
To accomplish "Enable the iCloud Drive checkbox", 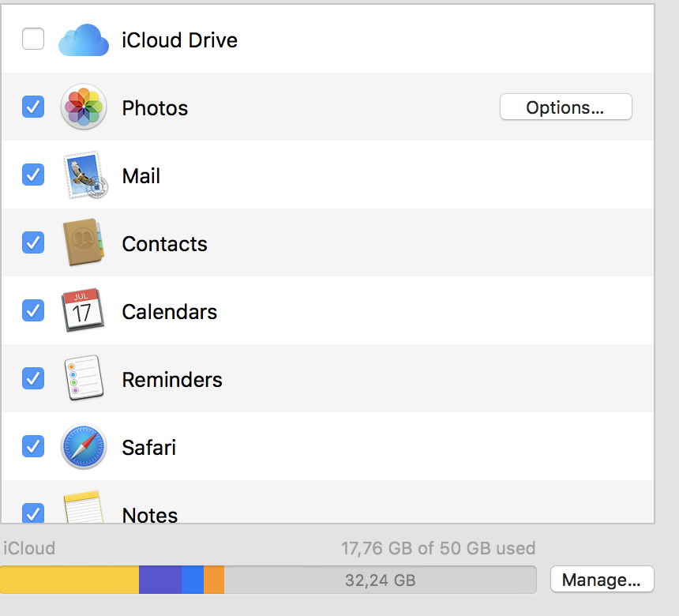I will click(33, 39).
